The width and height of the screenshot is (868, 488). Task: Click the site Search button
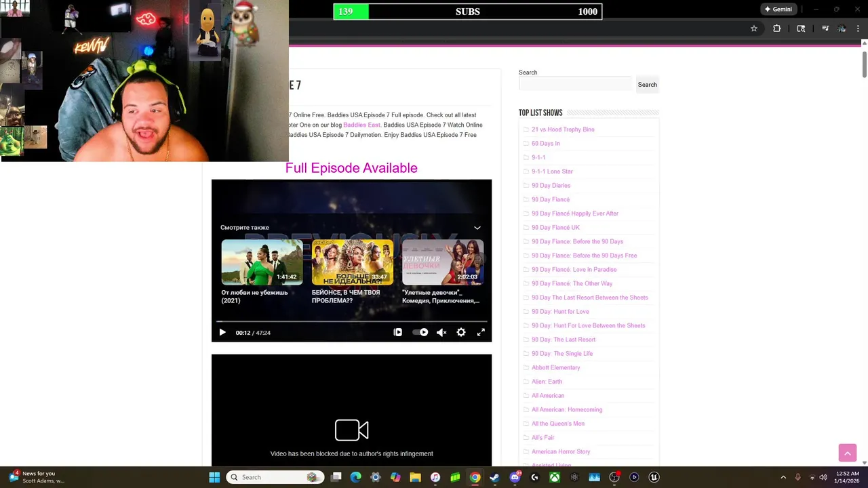tap(647, 85)
